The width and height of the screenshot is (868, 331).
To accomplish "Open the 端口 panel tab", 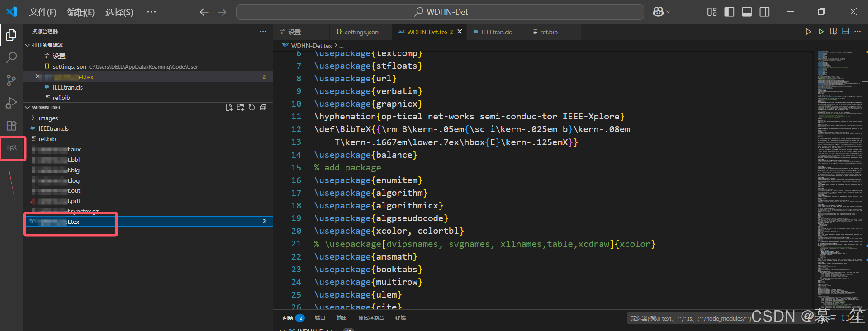I will pos(320,318).
